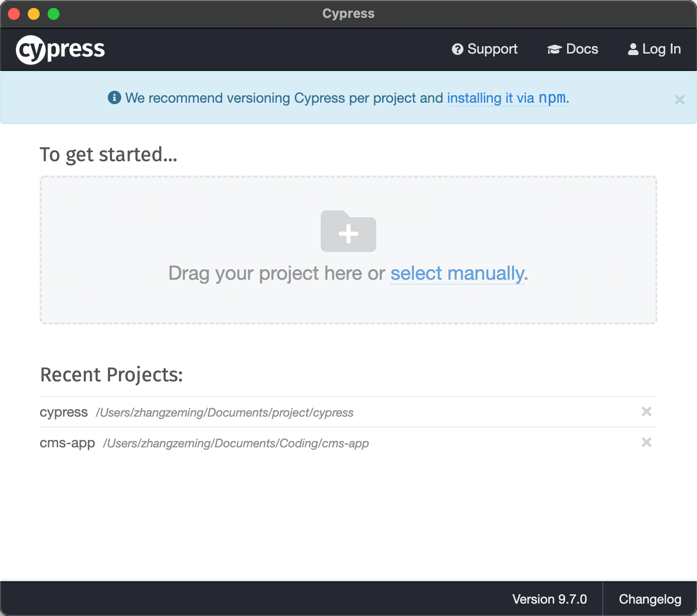The width and height of the screenshot is (697, 616).
Task: Maximize the window with green button
Action: (x=54, y=14)
